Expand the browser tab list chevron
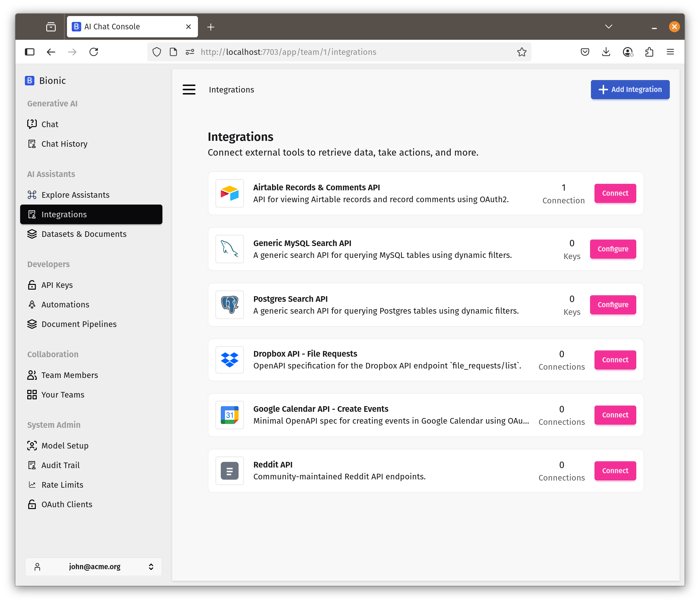Viewport: 700px width, 603px height. coord(608,26)
